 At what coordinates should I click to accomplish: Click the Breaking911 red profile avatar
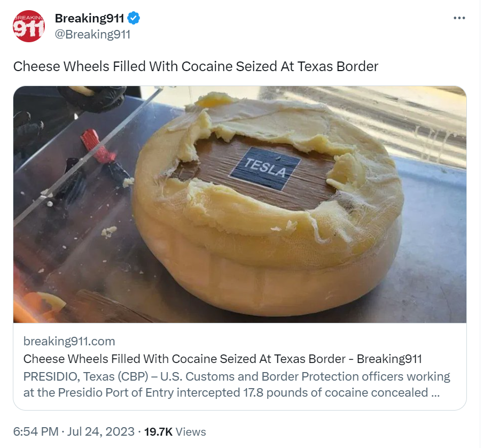tap(29, 26)
